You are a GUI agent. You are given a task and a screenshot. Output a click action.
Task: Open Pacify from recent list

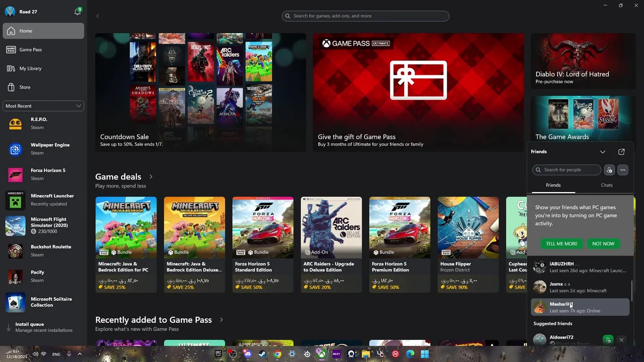(x=43, y=277)
